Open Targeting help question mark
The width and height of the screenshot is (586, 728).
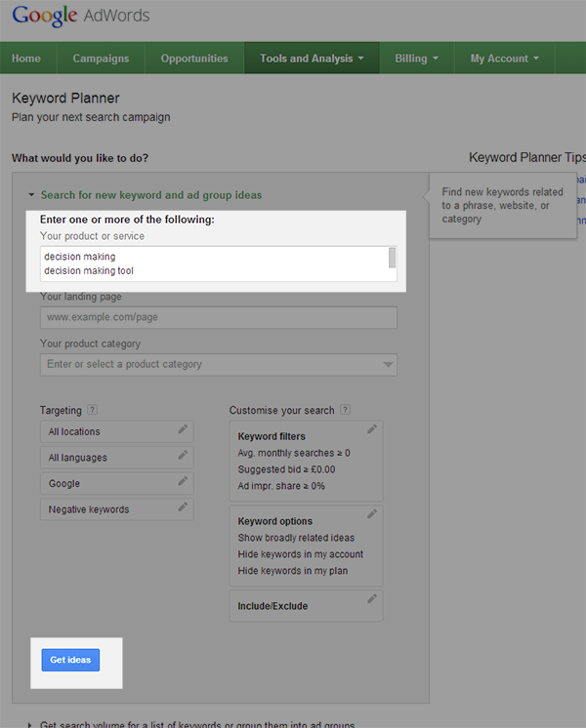[x=92, y=410]
